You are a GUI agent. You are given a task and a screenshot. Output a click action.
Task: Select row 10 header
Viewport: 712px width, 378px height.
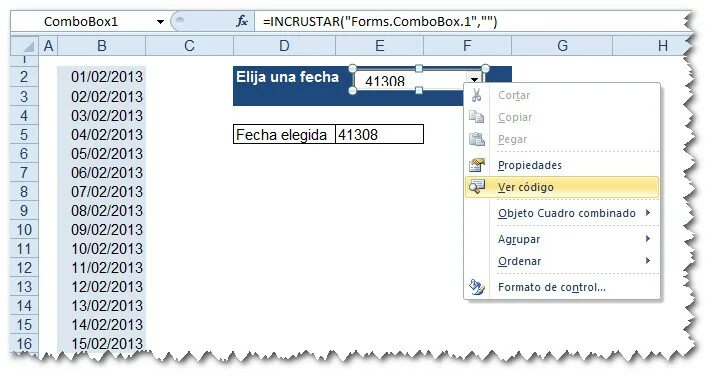24,229
